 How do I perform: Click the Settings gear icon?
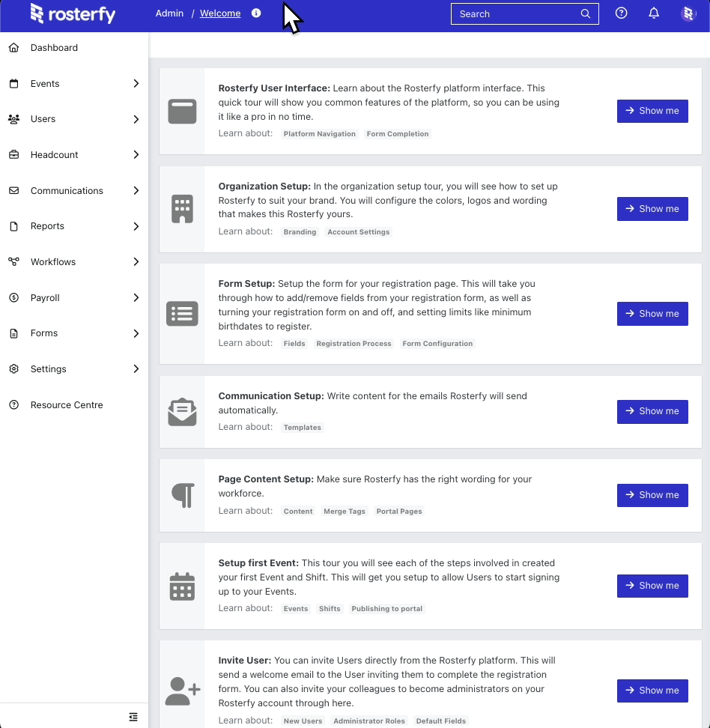point(14,368)
